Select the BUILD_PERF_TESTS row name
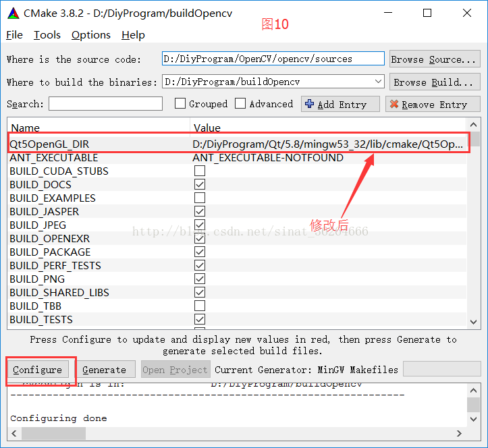 point(55,265)
